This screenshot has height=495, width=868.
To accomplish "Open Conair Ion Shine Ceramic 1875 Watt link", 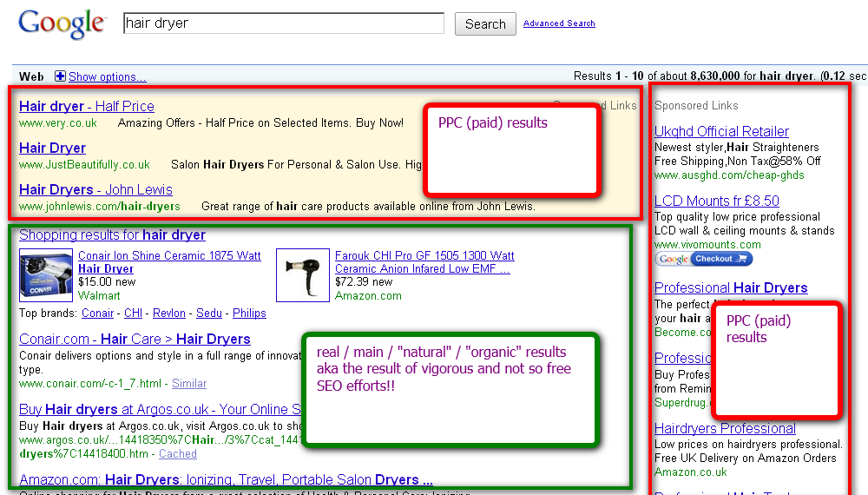I will pyautogui.click(x=169, y=262).
